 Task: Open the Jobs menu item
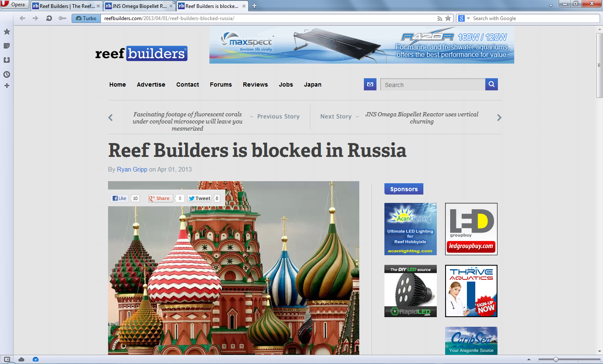click(286, 85)
